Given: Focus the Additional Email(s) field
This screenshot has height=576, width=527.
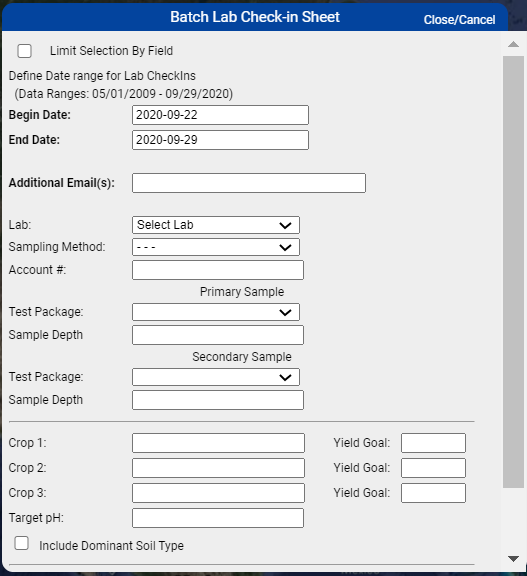Looking at the screenshot, I should tap(249, 183).
